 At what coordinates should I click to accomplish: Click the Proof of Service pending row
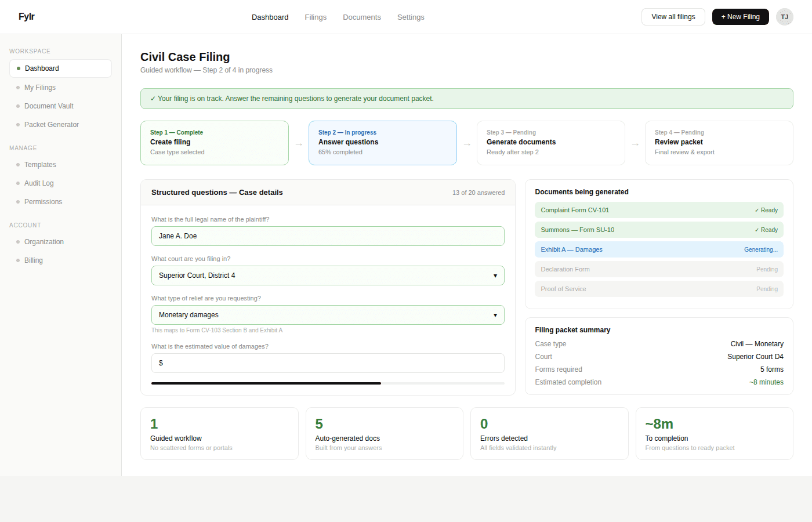point(659,289)
